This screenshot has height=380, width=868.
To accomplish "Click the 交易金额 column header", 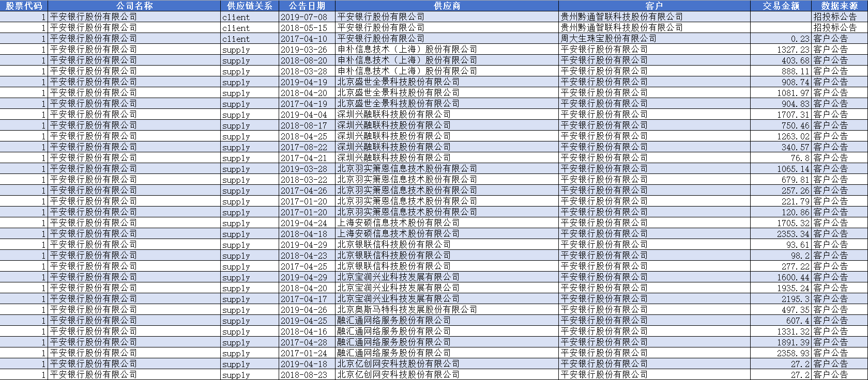I will (781, 6).
